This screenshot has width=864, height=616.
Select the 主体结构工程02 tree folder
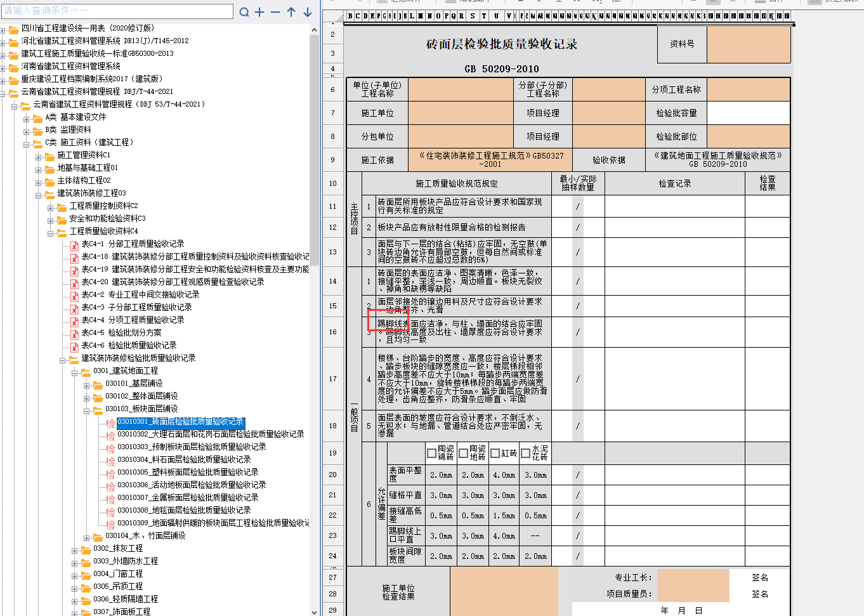pos(84,180)
